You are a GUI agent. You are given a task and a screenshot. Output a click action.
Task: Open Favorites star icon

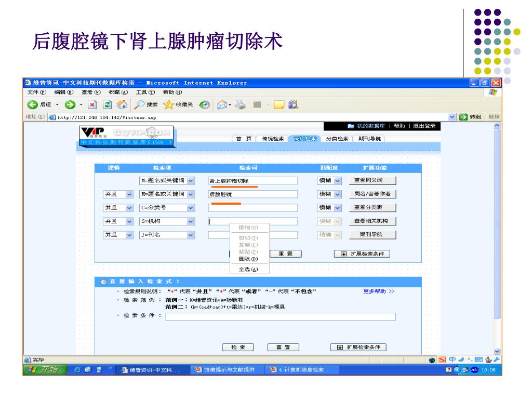coord(169,105)
